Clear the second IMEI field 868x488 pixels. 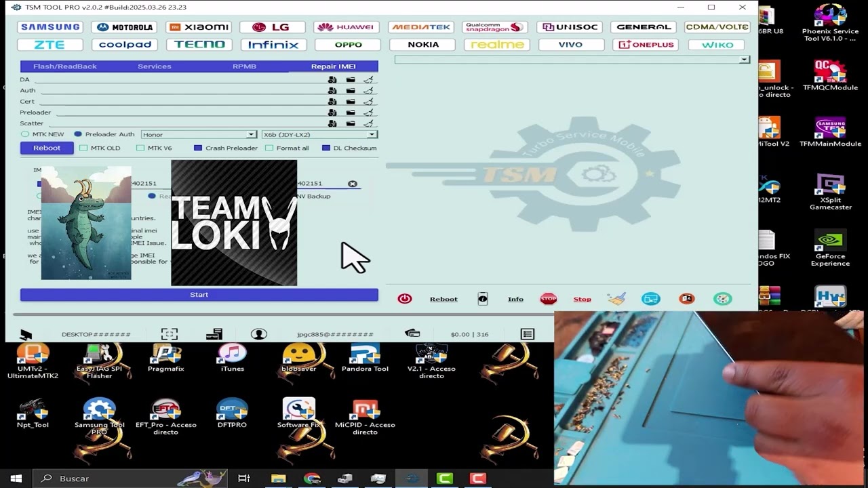pyautogui.click(x=352, y=184)
